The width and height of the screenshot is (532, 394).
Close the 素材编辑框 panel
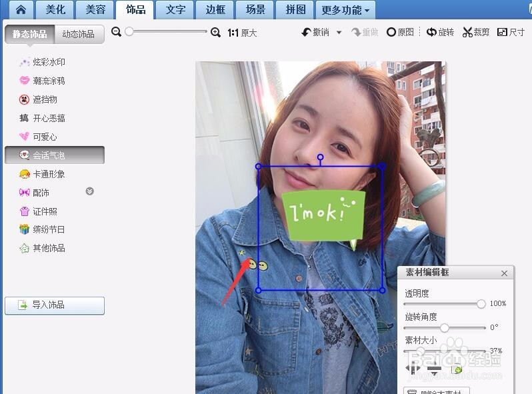[504, 273]
